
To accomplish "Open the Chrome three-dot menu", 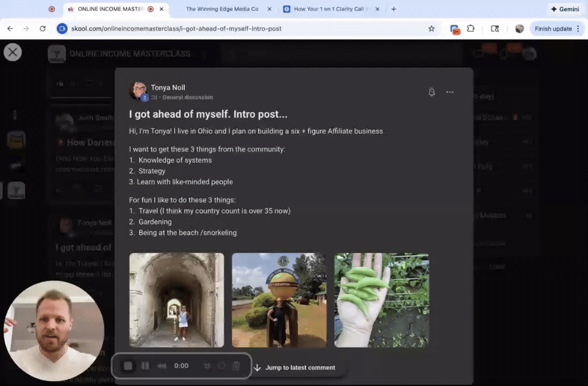I will [578, 29].
